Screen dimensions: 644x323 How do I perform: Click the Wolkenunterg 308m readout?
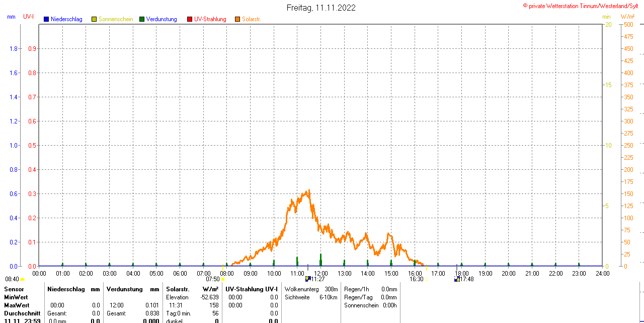(x=311, y=289)
